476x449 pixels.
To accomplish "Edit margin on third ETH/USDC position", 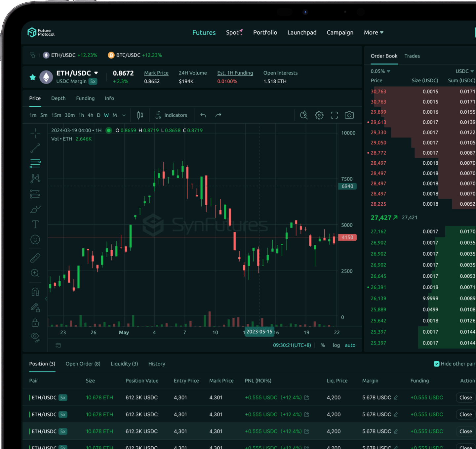I will pyautogui.click(x=396, y=431).
